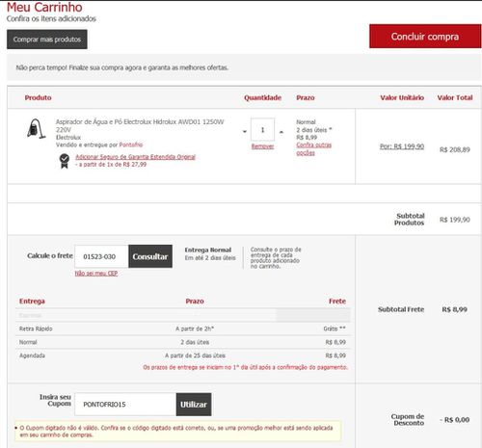This screenshot has height=448, width=482.
Task: Increase quantity with the up arrow
Action: coord(281,132)
